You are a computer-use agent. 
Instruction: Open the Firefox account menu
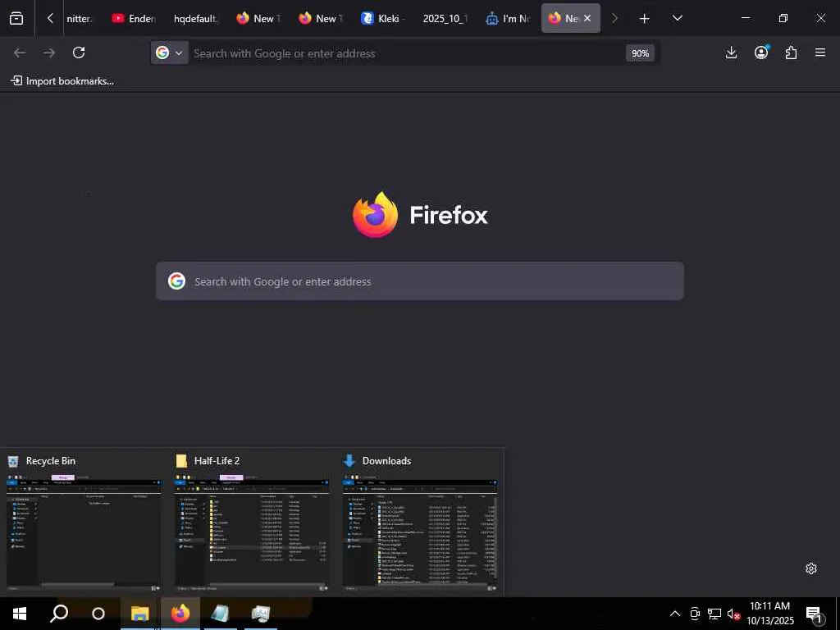(x=761, y=52)
